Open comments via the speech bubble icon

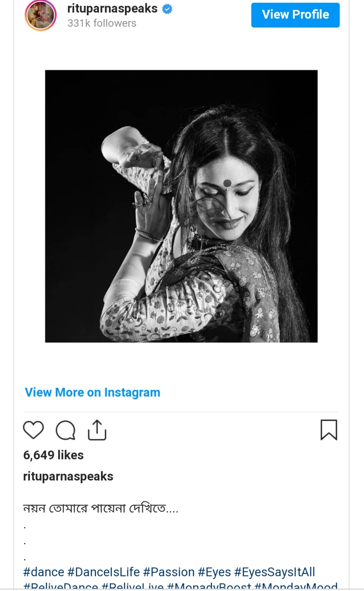click(65, 430)
